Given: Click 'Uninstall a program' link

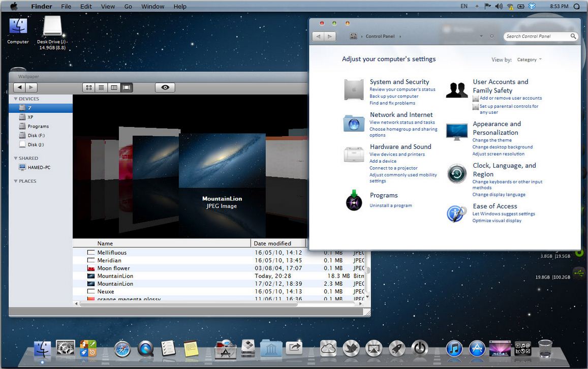Looking at the screenshot, I should click(391, 205).
